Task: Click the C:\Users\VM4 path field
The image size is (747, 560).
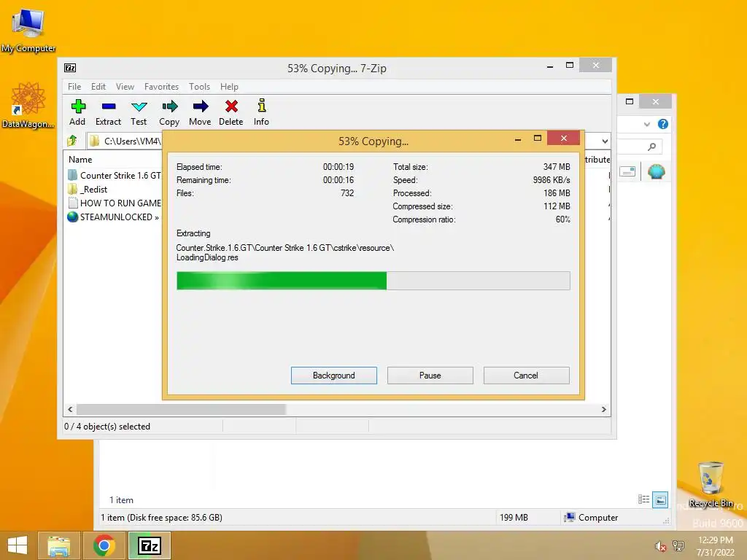Action: [125, 141]
